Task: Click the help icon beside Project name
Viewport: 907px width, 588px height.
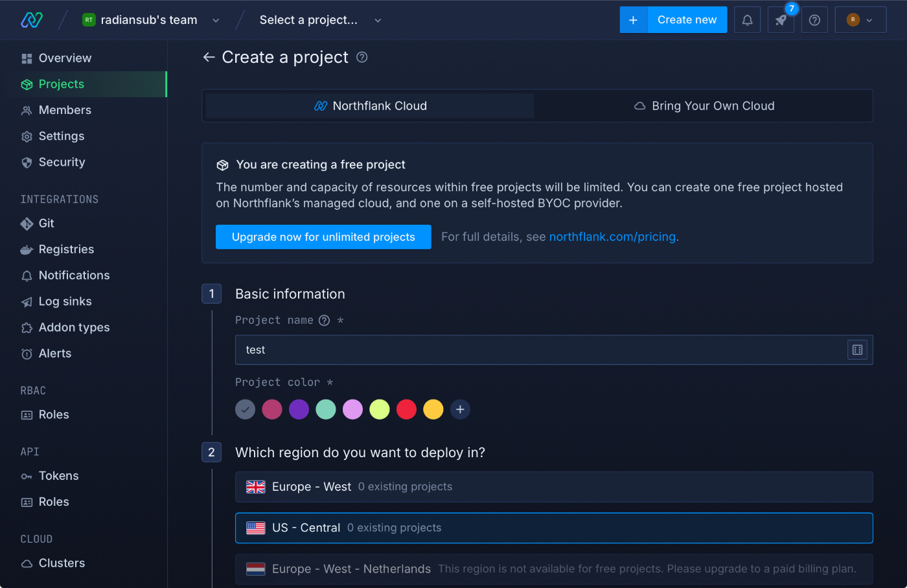Action: pyautogui.click(x=325, y=321)
